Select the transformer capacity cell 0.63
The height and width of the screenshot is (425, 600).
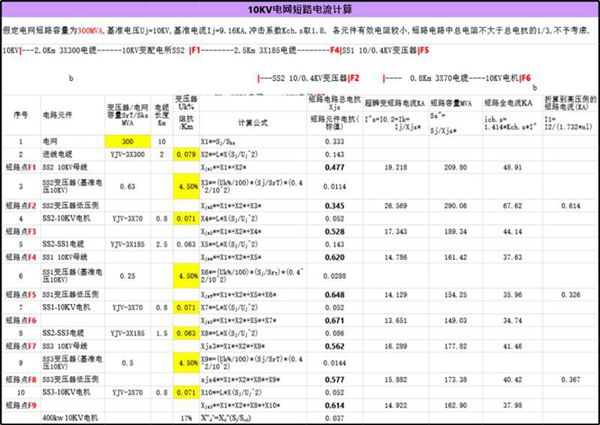click(x=127, y=186)
